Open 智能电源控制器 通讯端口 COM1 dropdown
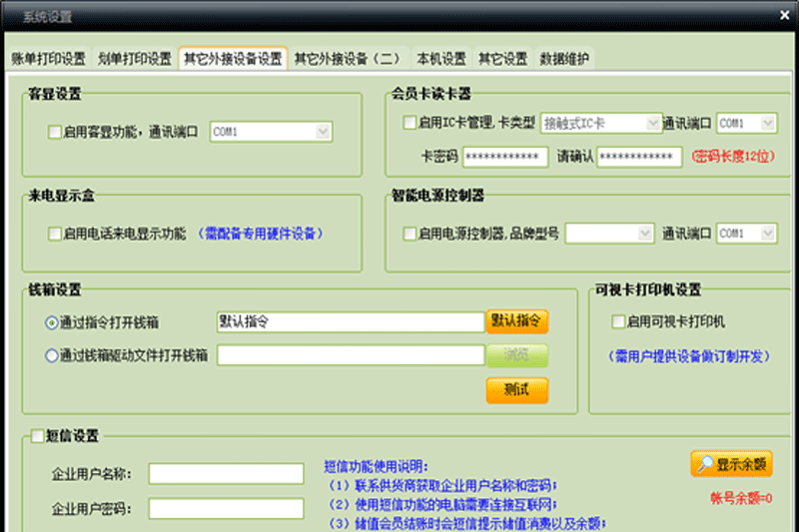The width and height of the screenshot is (799, 532). (746, 234)
